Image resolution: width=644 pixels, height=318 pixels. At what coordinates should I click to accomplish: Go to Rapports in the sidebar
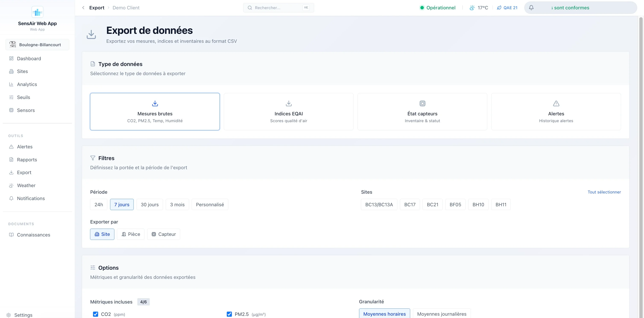click(x=37, y=160)
